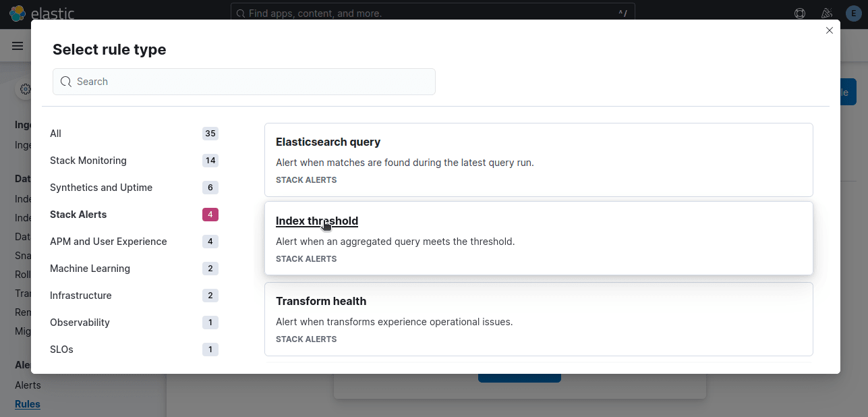This screenshot has width=868, height=417.
Task: Select the Observability category
Action: (134, 323)
